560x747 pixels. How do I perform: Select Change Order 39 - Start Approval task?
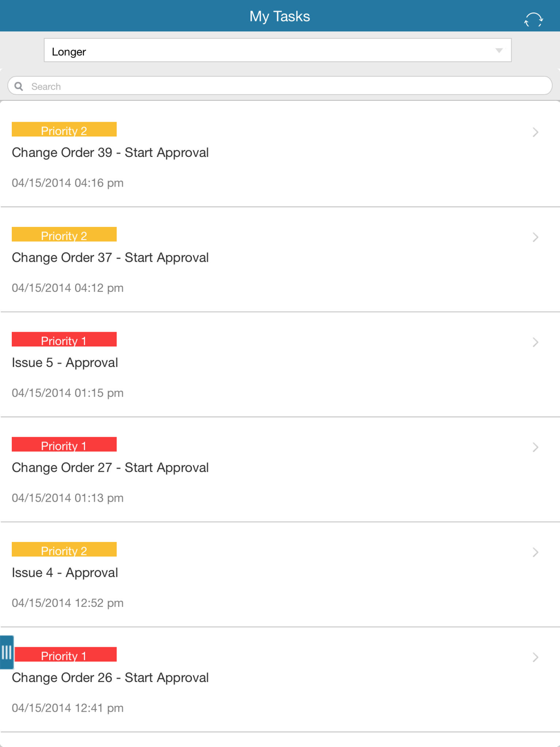(x=280, y=155)
